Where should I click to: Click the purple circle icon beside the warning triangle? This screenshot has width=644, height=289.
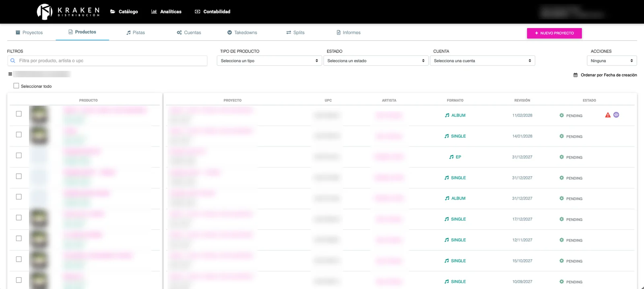point(616,115)
